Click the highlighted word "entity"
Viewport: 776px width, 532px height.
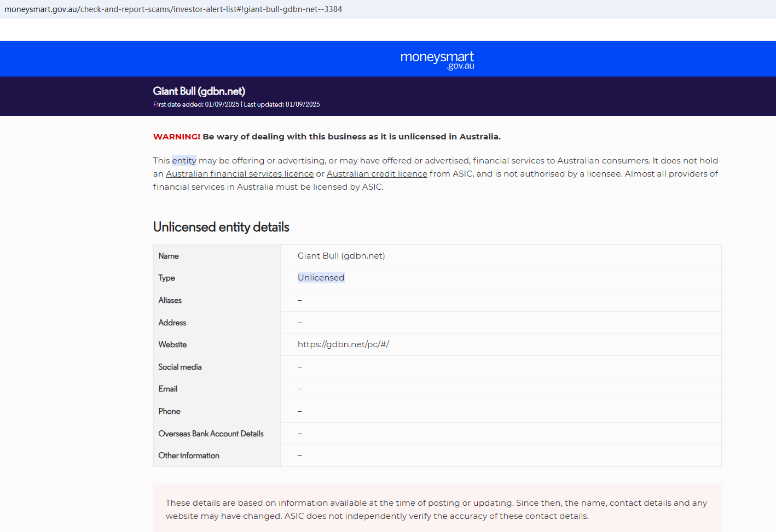coord(184,161)
